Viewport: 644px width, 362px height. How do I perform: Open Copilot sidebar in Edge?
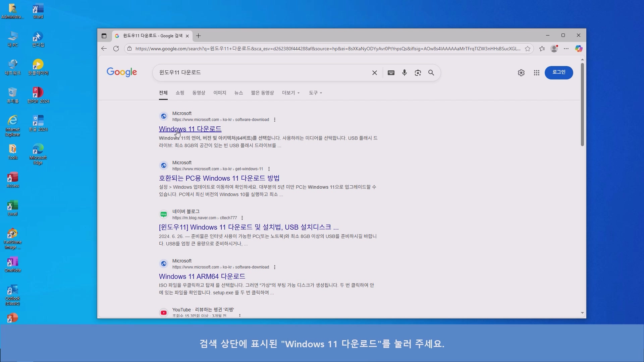click(x=579, y=49)
